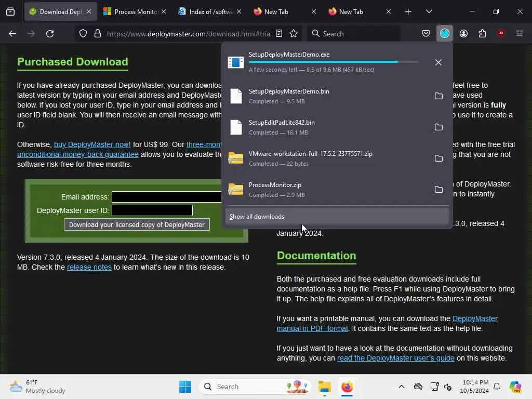
Task: Open the notifications bell in taskbar
Action: pos(497,387)
